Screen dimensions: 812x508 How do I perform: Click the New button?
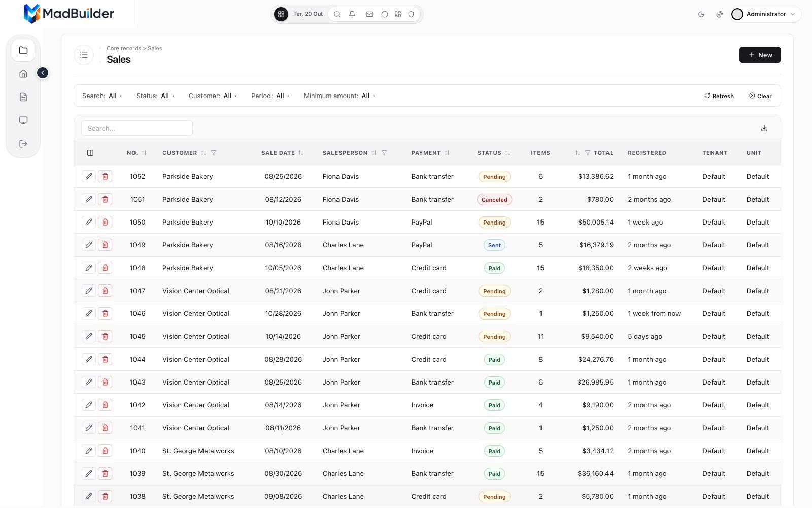coord(760,55)
